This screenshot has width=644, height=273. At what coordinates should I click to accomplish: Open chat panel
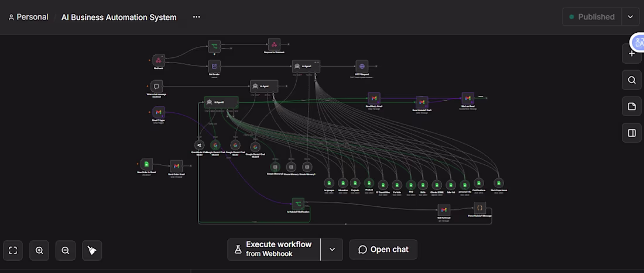(383, 250)
